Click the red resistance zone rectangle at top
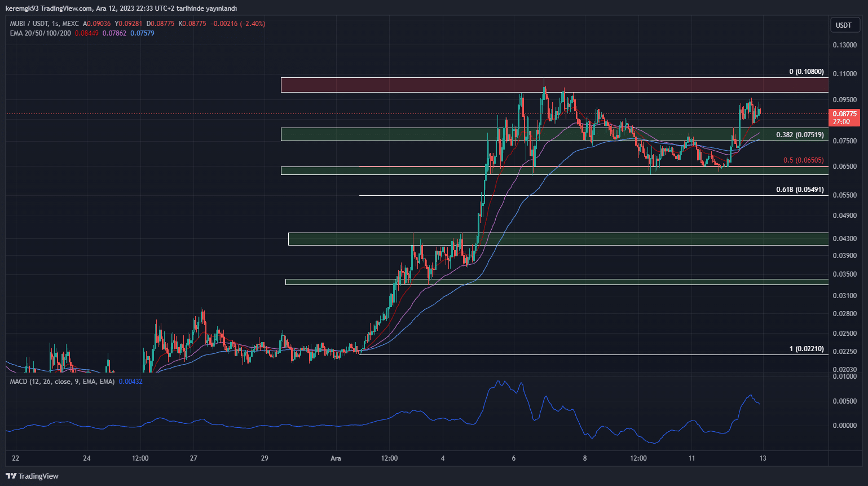868x486 pixels. [554, 85]
